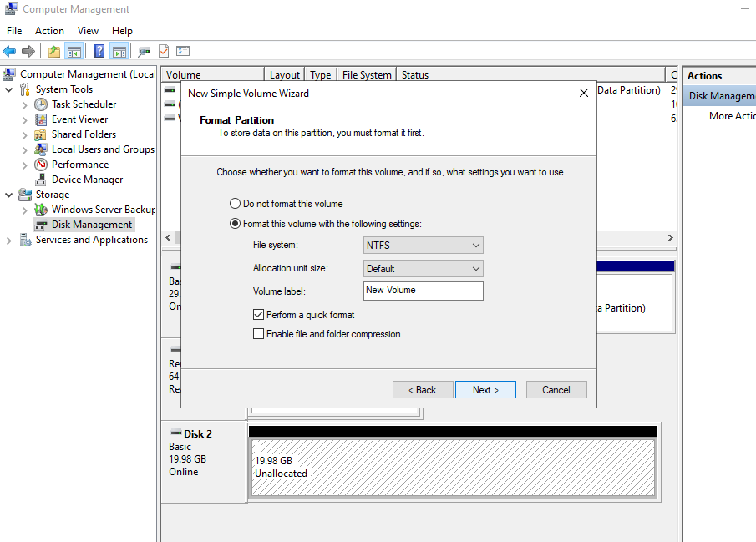Enable file and folder compression checkbox
This screenshot has height=542, width=756.
click(x=258, y=334)
